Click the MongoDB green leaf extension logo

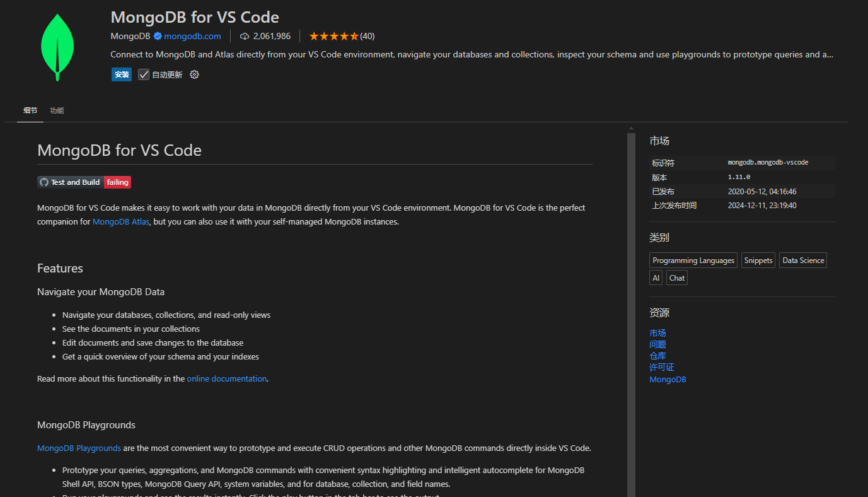(57, 47)
